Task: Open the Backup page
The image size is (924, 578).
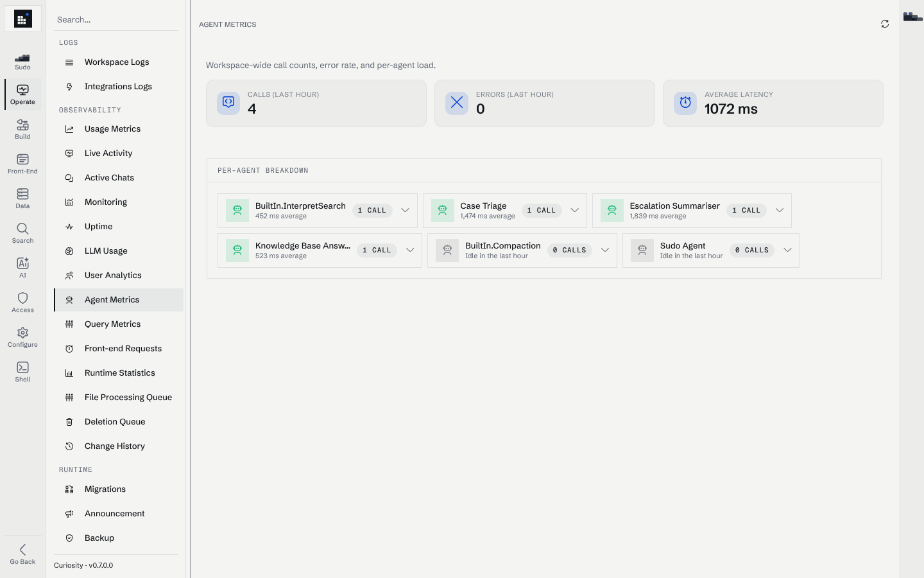Action: [119, 538]
